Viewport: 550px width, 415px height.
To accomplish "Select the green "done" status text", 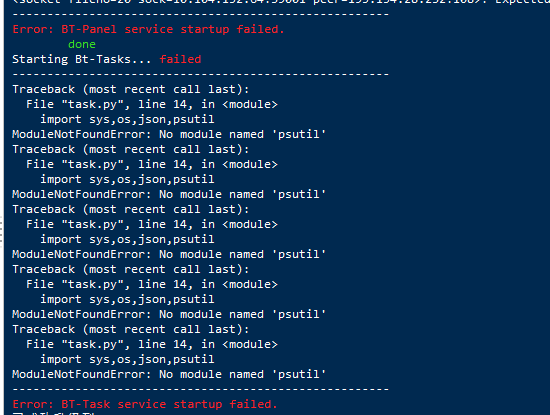I will [x=82, y=44].
